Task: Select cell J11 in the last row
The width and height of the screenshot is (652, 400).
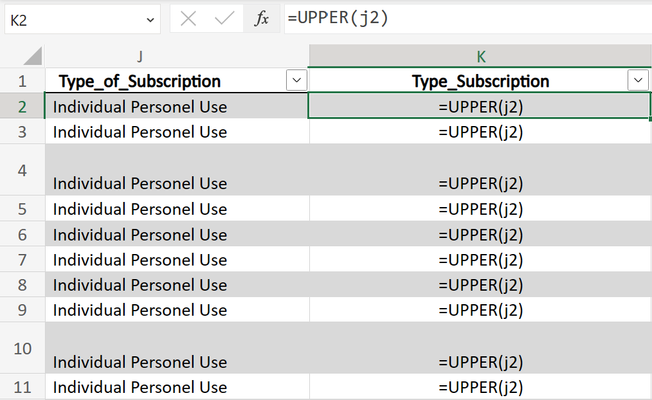Action: click(x=177, y=387)
